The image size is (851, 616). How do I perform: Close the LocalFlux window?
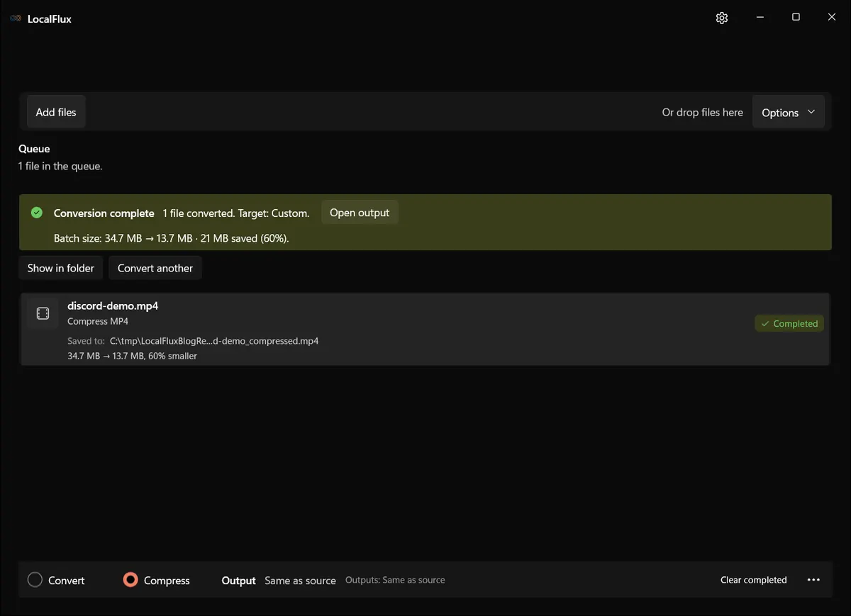(x=832, y=18)
